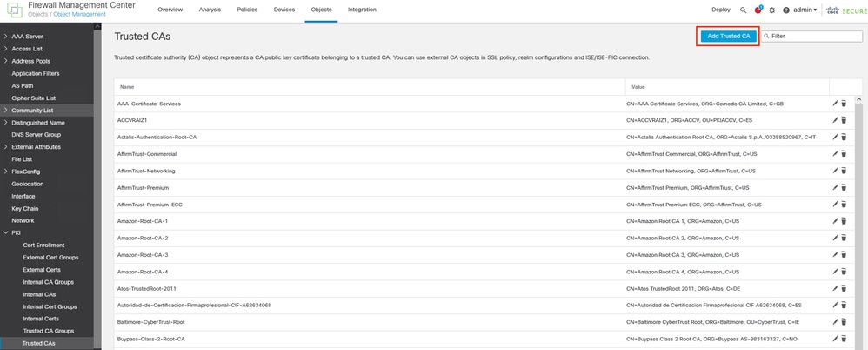
Task: Select Internal CAs in sidebar
Action: [x=39, y=294]
